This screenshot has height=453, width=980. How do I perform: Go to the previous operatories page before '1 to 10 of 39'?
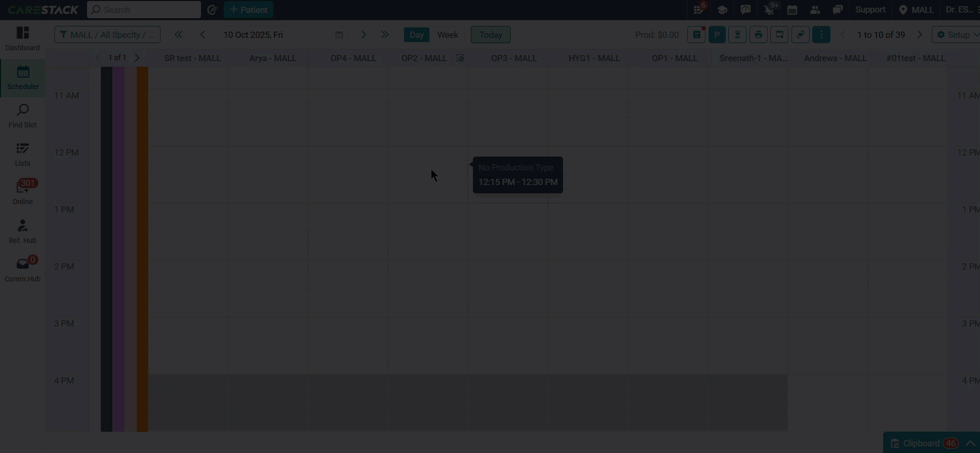click(842, 35)
